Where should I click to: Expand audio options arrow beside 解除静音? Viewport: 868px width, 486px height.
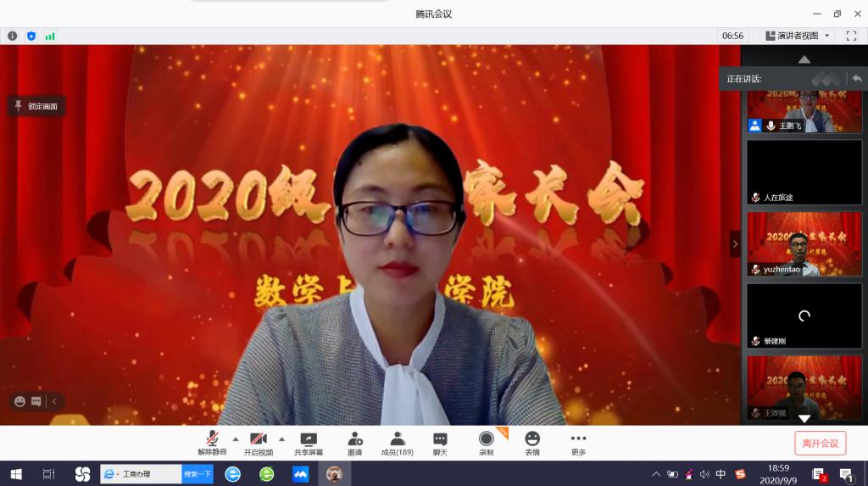[236, 439]
